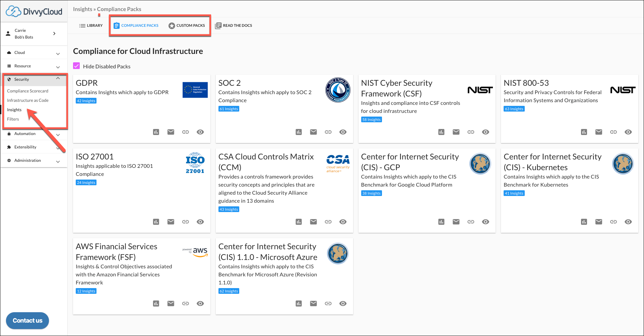Switch to the Library tab
Viewport: 644px width, 336px height.
(91, 25)
